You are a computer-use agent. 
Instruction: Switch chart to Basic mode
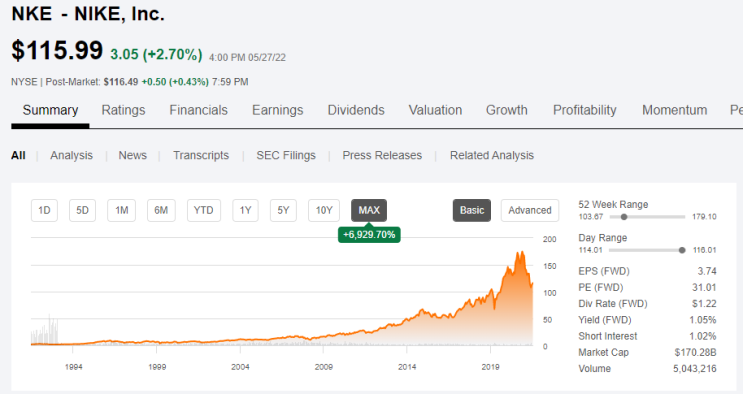472,211
